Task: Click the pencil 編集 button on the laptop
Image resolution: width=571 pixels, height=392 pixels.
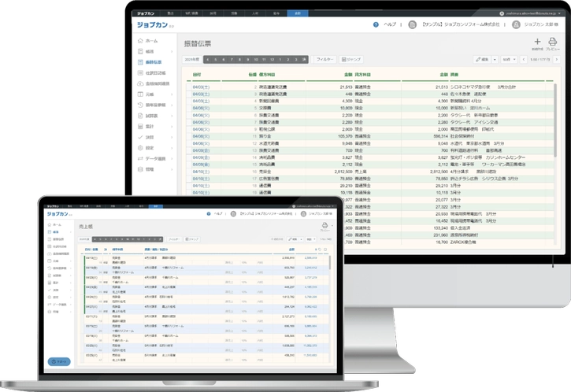Action: pyautogui.click(x=293, y=239)
